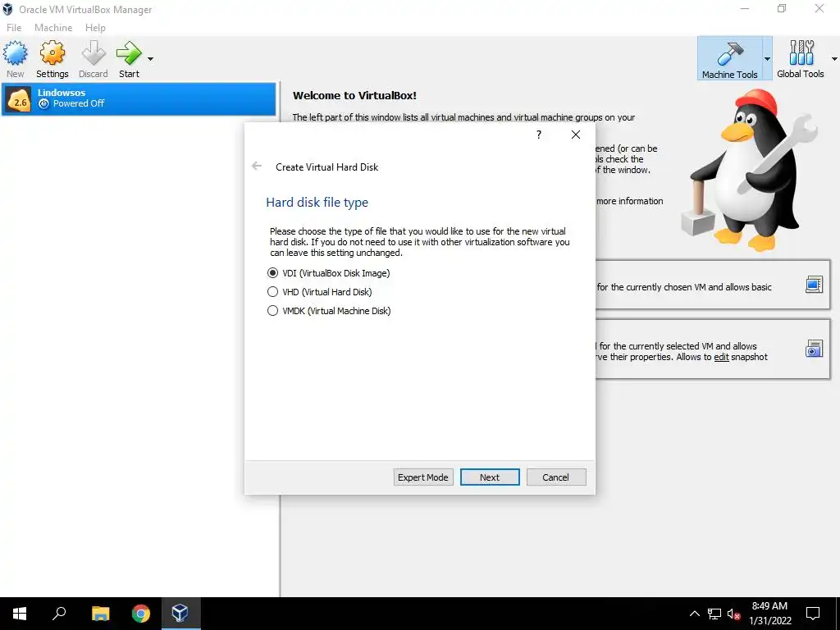Screen dimensions: 840x630
Task: Open the Machine Tools dropdown arrow
Action: click(767, 59)
